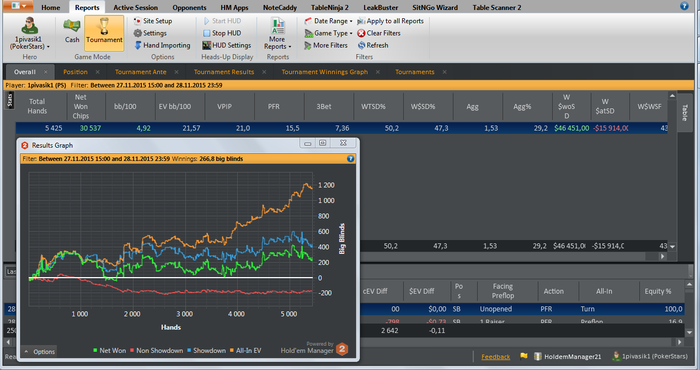Close the Position report tab

tap(98, 72)
